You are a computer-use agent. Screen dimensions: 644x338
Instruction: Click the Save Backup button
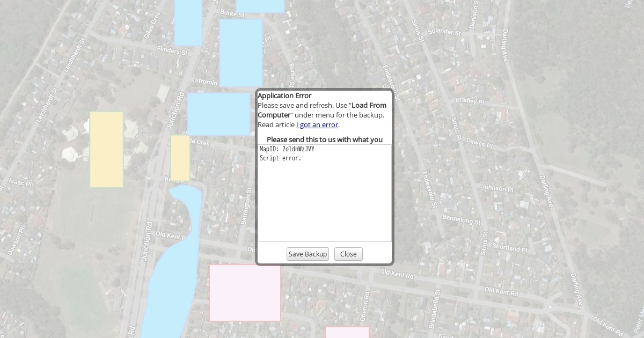pos(308,254)
